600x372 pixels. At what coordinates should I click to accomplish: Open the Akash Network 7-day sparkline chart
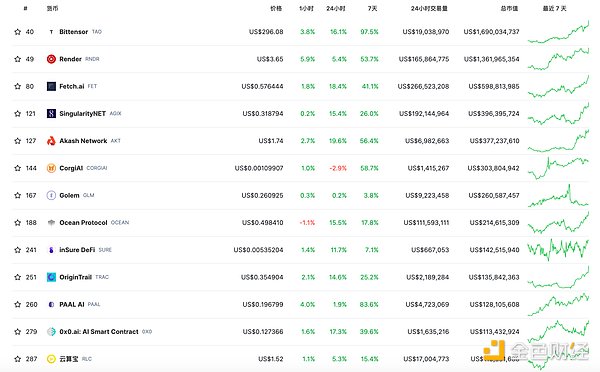pyautogui.click(x=558, y=141)
